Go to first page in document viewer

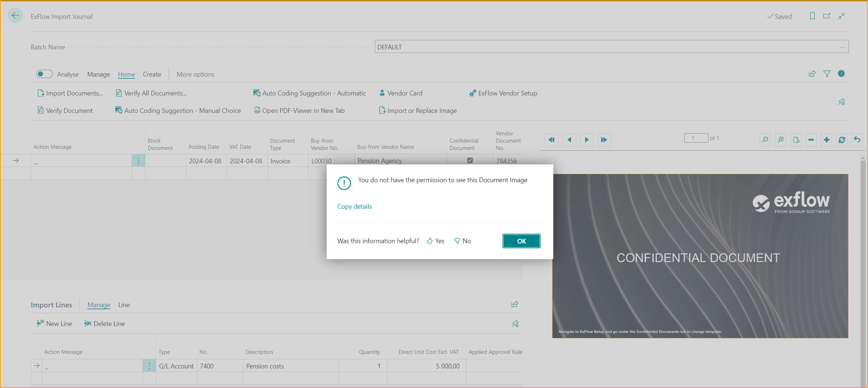551,140
